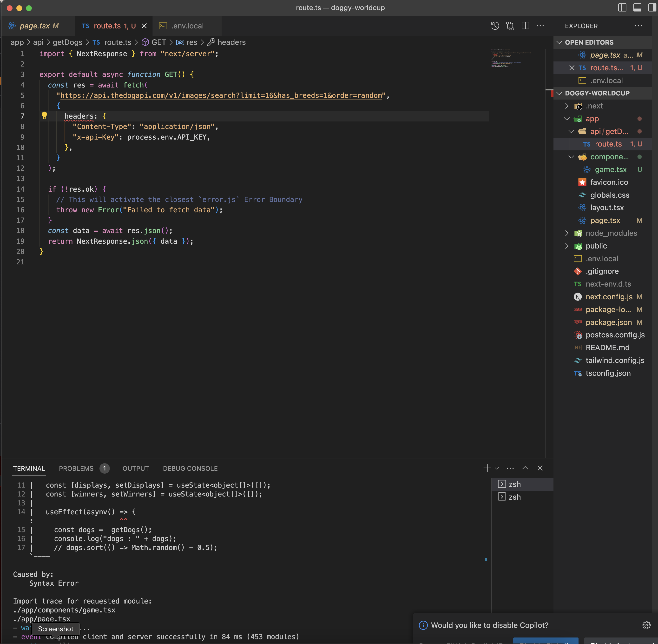Open editor more actions ellipsis
This screenshot has height=644, width=658.
pyautogui.click(x=540, y=26)
